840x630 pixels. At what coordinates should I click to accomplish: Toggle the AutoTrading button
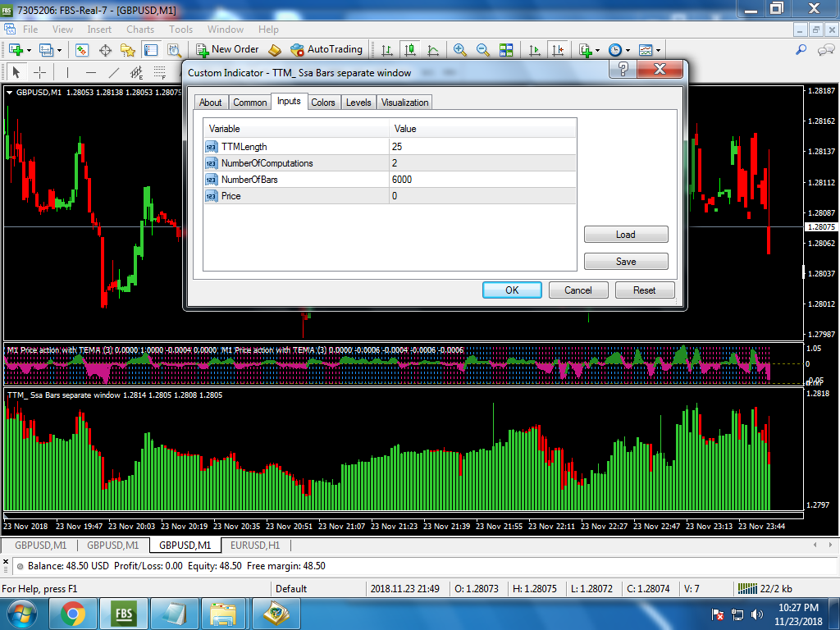tap(326, 50)
